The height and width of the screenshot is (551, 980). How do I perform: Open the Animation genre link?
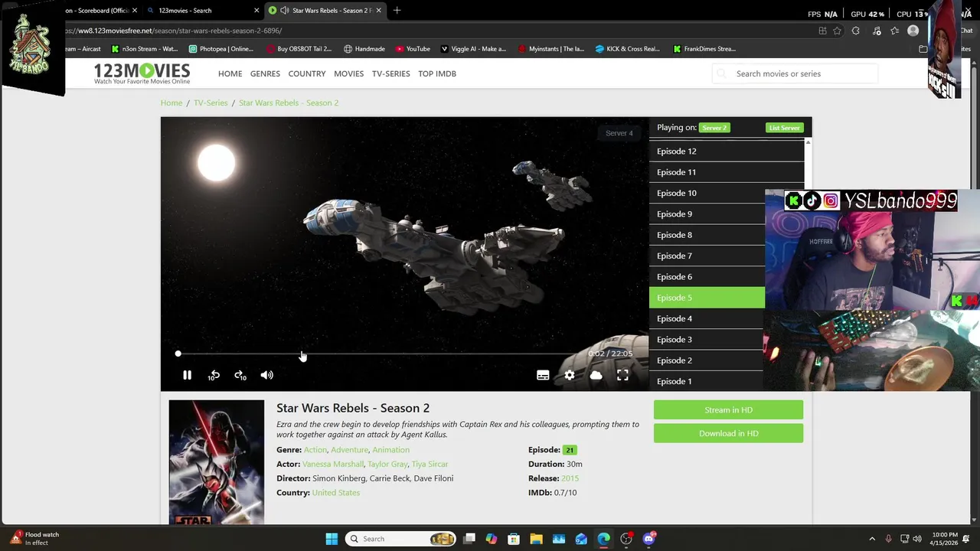tap(390, 450)
